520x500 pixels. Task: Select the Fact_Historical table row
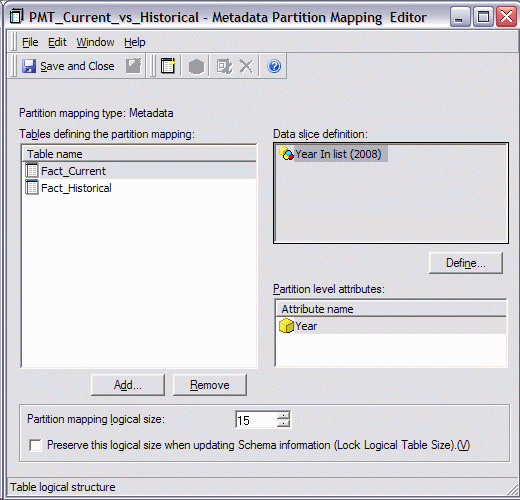(x=139, y=188)
